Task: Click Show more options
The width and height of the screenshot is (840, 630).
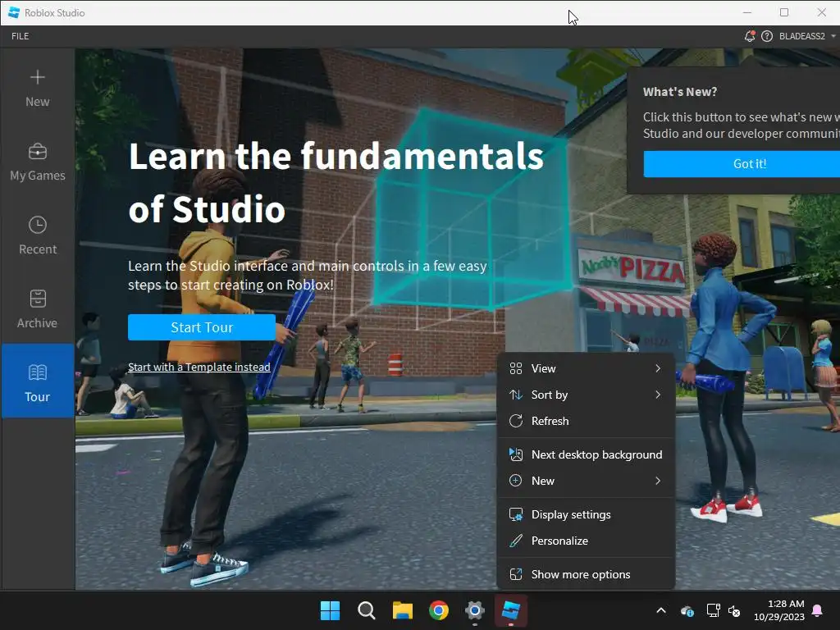Action: pos(586,575)
